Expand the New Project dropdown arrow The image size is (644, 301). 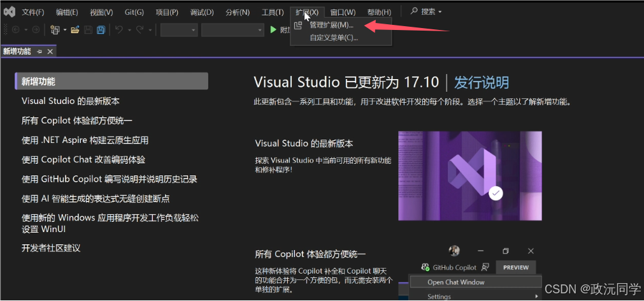coord(65,30)
